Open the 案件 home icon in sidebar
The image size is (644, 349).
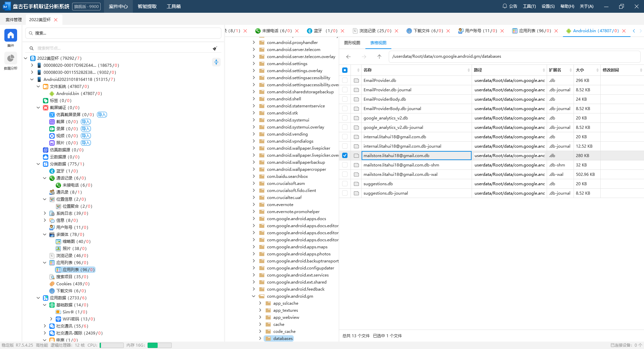click(10, 35)
